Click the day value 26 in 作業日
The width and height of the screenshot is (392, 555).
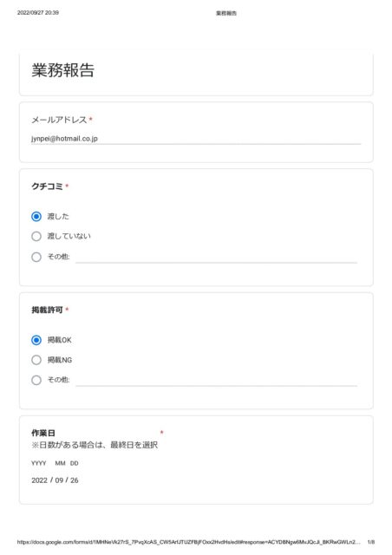[x=75, y=480]
